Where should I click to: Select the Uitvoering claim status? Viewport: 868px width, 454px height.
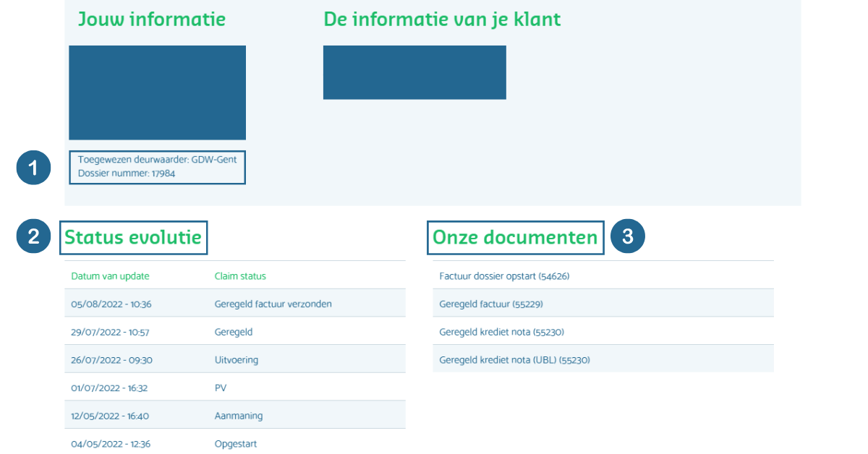coord(237,359)
